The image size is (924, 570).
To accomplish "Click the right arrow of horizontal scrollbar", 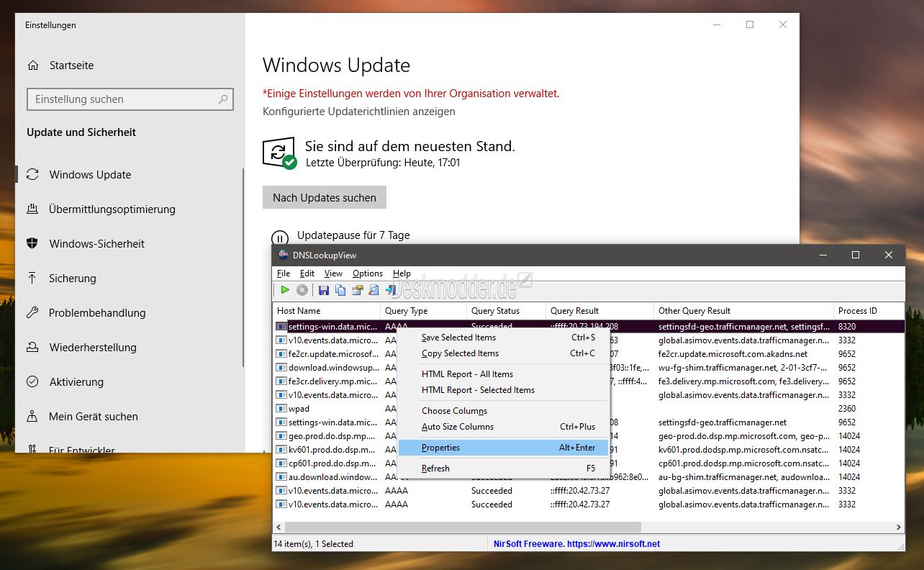I will click(898, 528).
